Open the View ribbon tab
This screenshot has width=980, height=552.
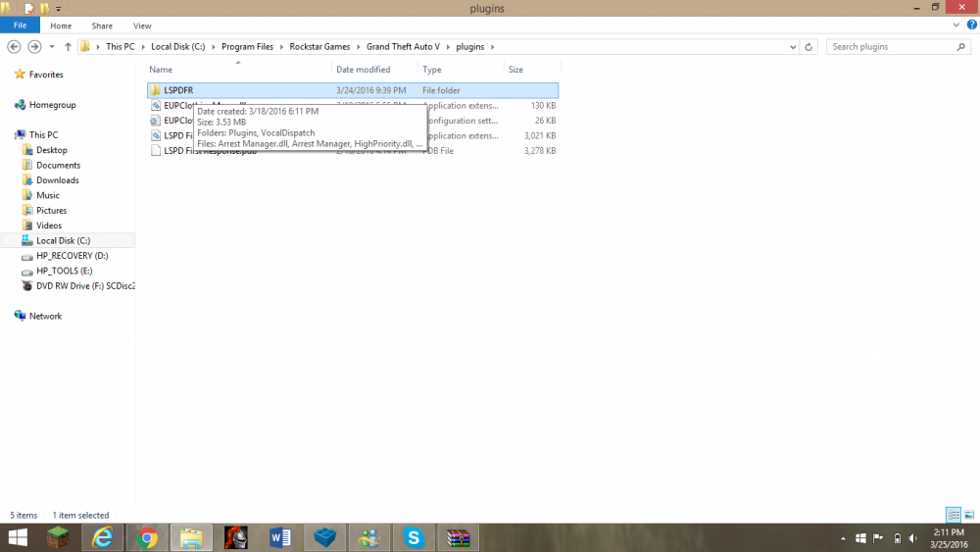click(142, 25)
